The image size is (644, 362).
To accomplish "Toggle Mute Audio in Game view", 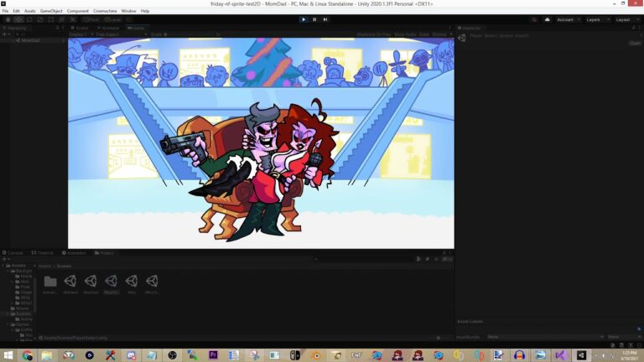I will coord(404,34).
